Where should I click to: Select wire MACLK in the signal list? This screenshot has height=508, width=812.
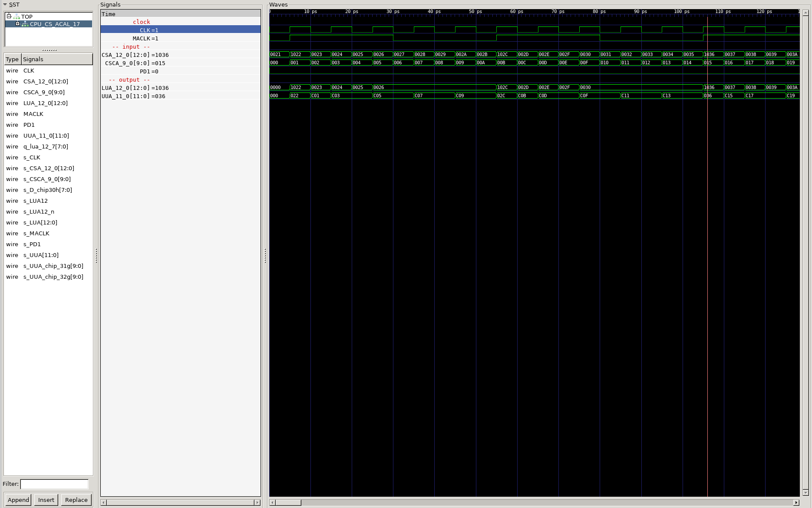coord(48,114)
